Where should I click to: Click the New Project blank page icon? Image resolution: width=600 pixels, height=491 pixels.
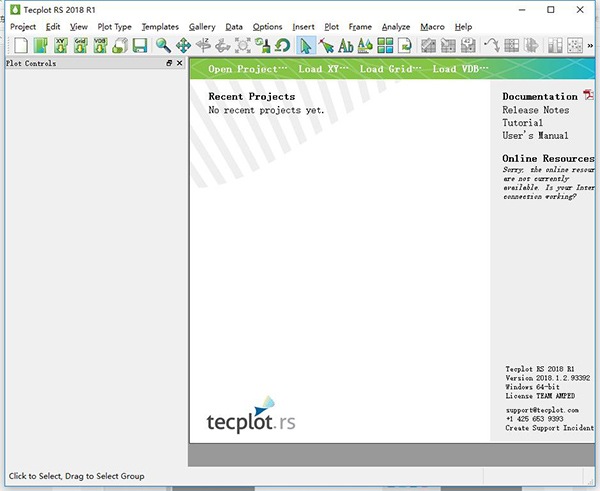[x=20, y=45]
